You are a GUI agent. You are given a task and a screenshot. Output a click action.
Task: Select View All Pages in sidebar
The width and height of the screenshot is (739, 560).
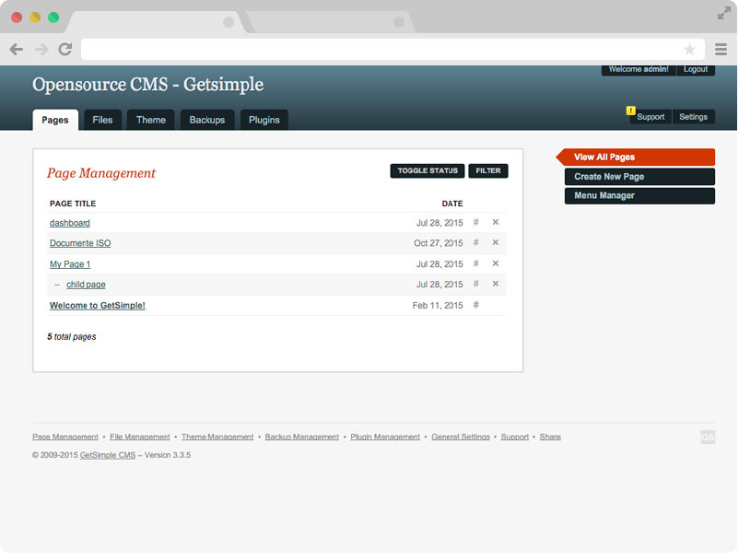pyautogui.click(x=636, y=157)
